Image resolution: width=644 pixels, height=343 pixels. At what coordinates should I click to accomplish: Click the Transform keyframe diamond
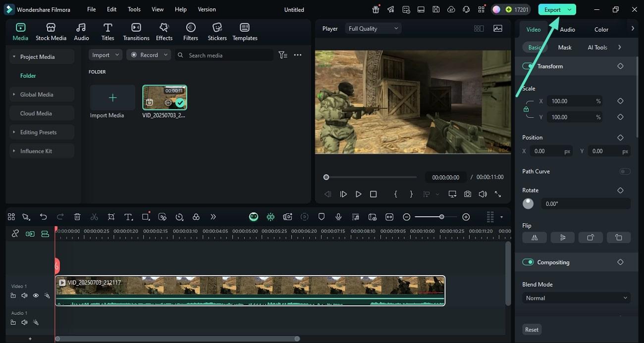pos(620,66)
